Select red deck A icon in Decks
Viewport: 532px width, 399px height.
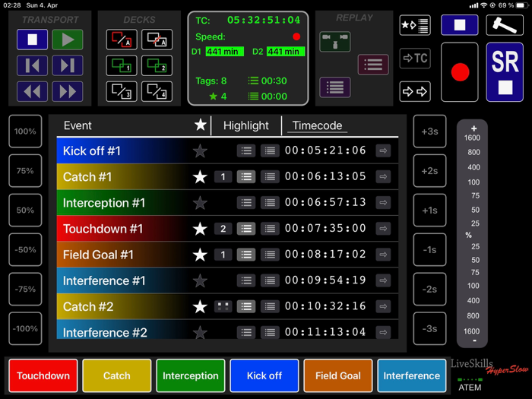pos(122,40)
